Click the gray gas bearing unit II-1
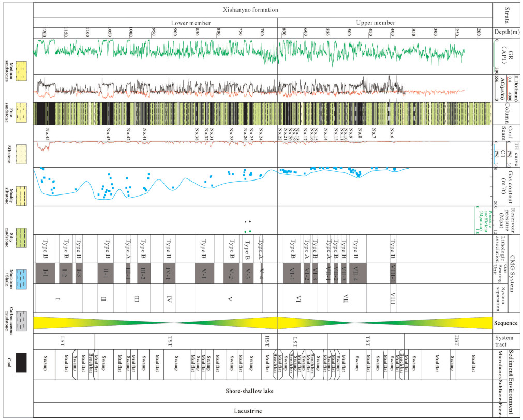The width and height of the screenshot is (523, 420). coord(106,273)
